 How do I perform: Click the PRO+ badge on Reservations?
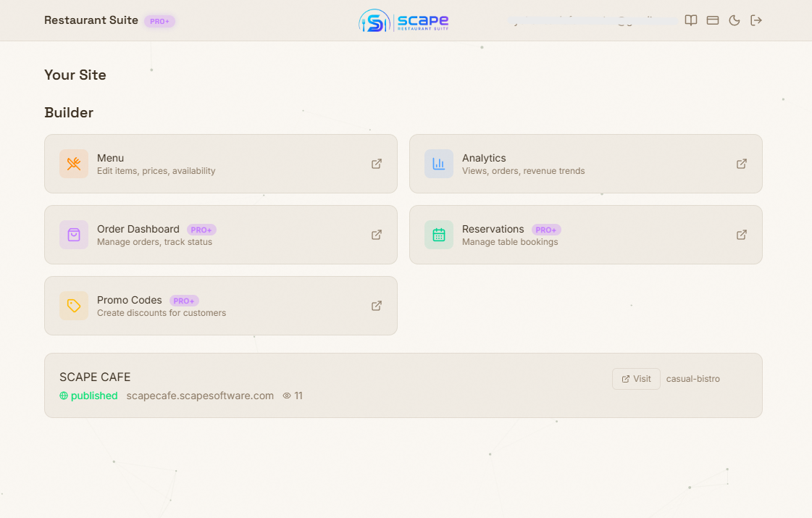[x=546, y=230]
